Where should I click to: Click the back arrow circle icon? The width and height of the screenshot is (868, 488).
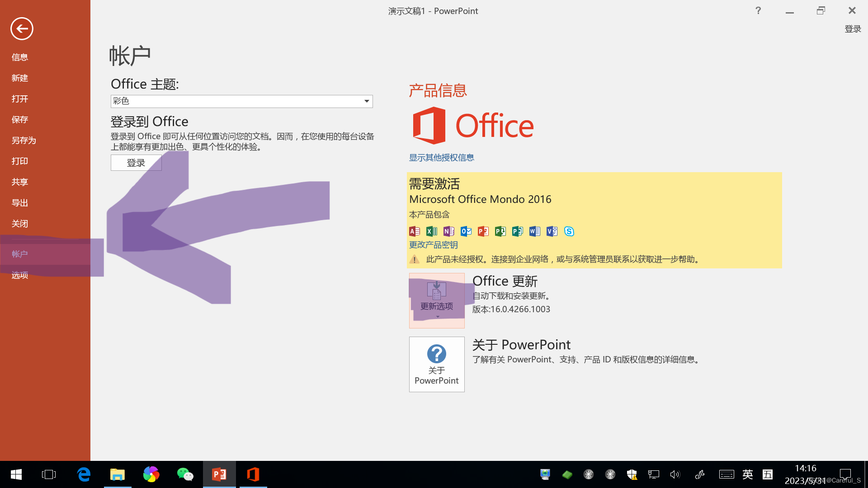(22, 29)
